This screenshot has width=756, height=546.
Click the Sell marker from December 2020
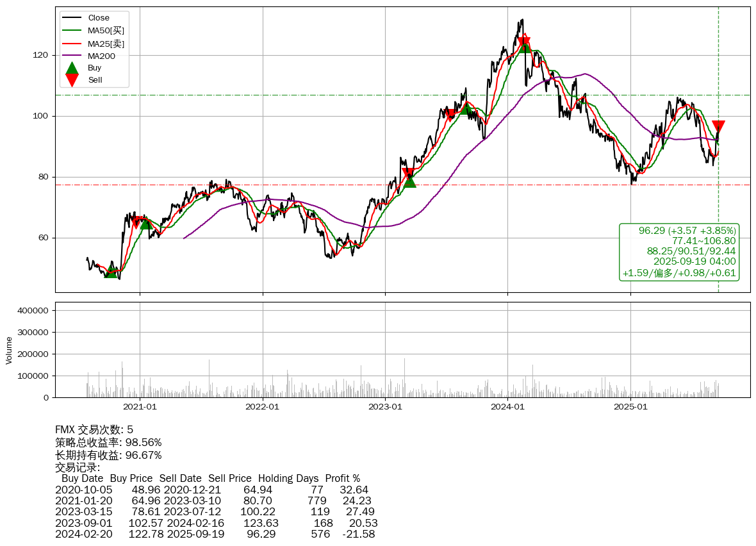(x=136, y=222)
